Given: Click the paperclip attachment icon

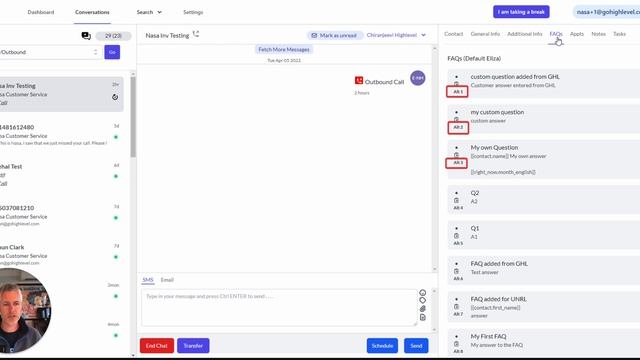Looking at the screenshot, I should coord(422,309).
